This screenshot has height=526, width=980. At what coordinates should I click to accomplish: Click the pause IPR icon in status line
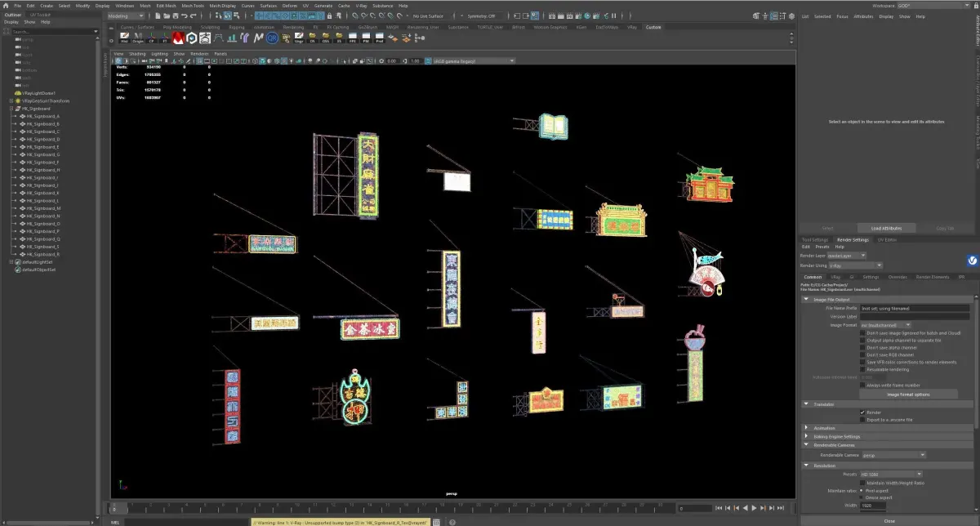(613, 16)
